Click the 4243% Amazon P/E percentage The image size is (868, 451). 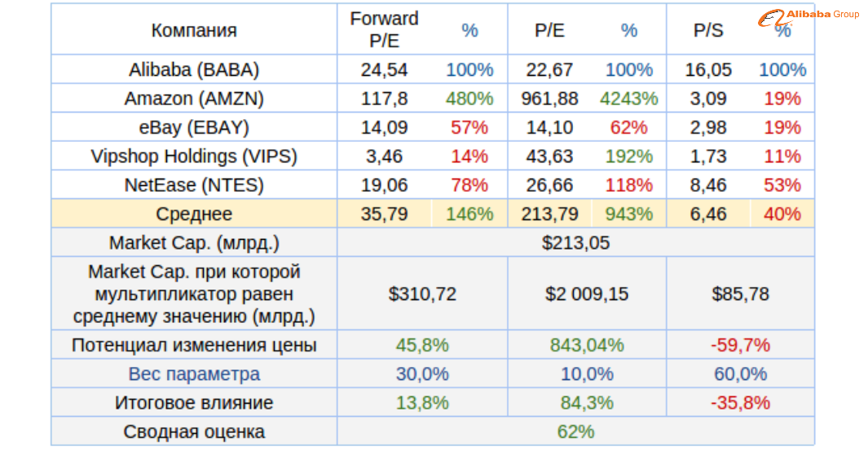point(628,99)
